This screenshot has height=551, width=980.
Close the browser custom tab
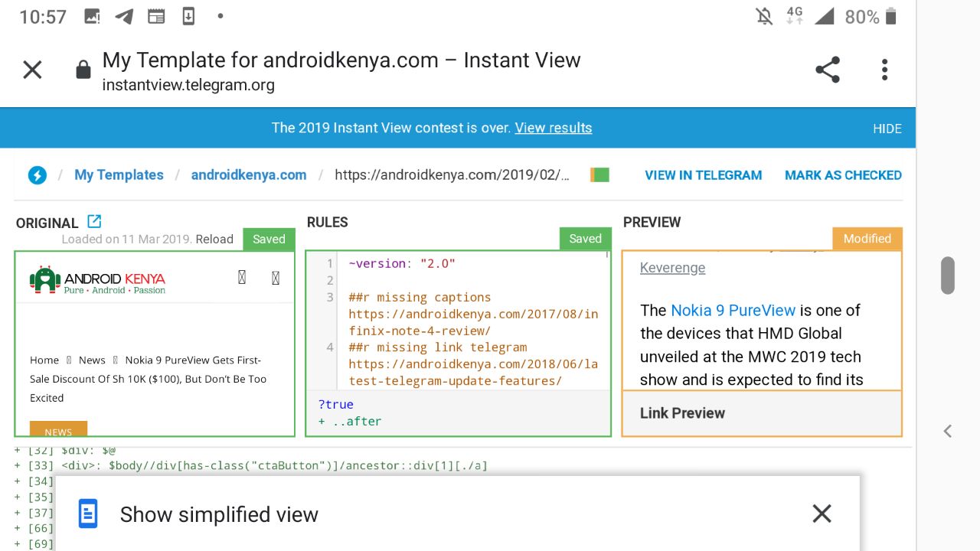click(x=32, y=70)
